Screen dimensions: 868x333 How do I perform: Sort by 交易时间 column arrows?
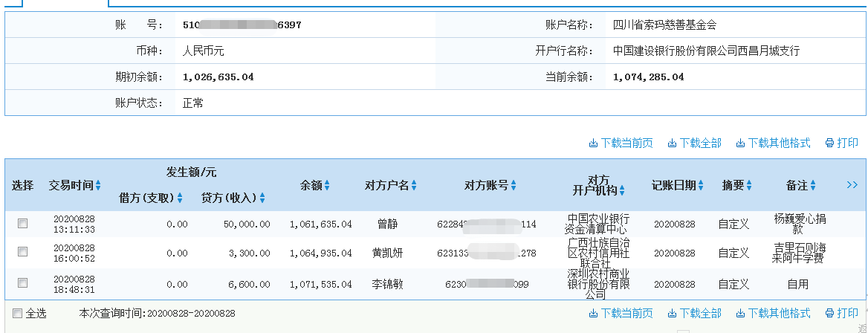click(x=98, y=186)
